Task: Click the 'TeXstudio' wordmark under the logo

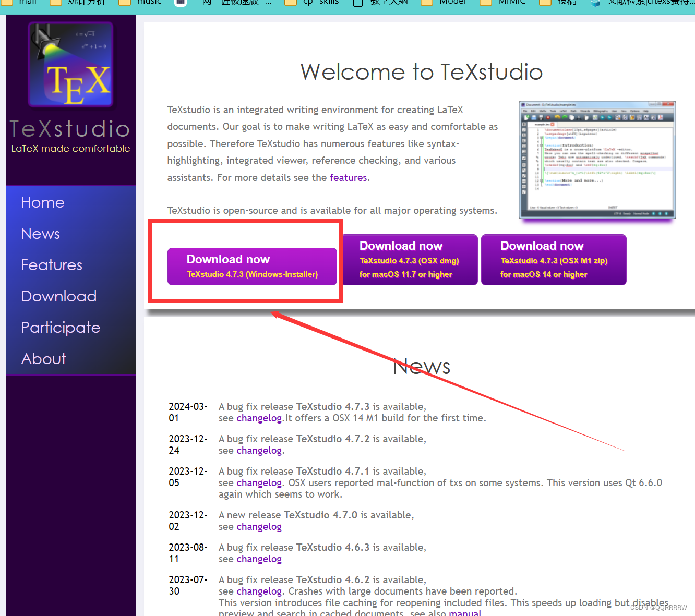Action: click(x=70, y=129)
